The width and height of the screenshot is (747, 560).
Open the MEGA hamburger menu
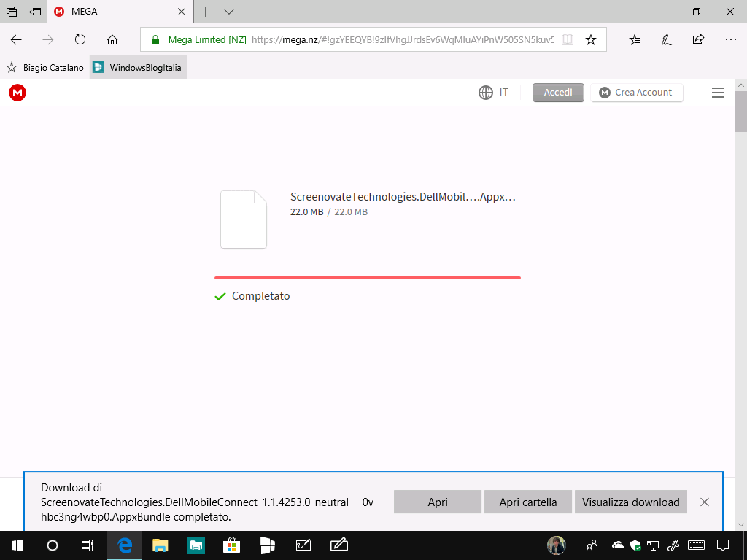pos(718,93)
